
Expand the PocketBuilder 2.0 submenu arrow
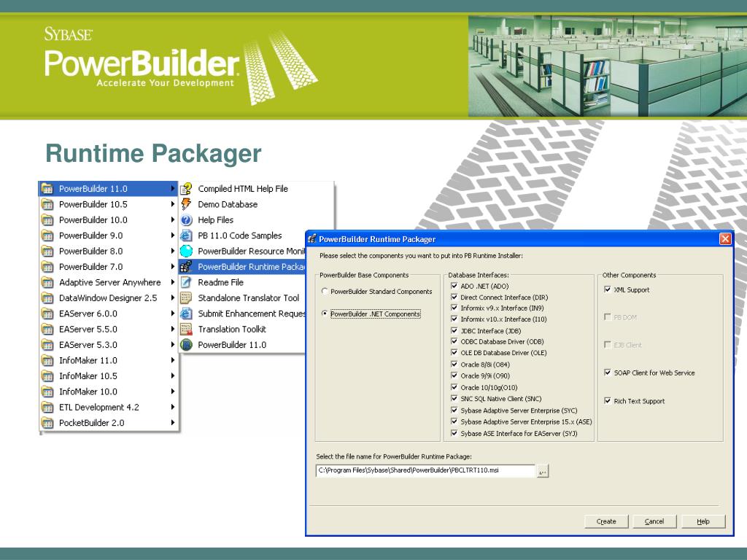coord(172,423)
